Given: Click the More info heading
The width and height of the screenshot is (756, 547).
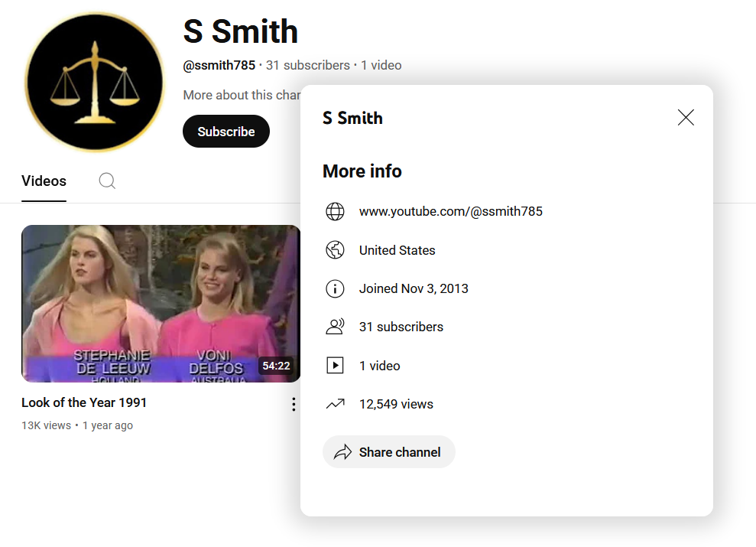Looking at the screenshot, I should point(362,171).
